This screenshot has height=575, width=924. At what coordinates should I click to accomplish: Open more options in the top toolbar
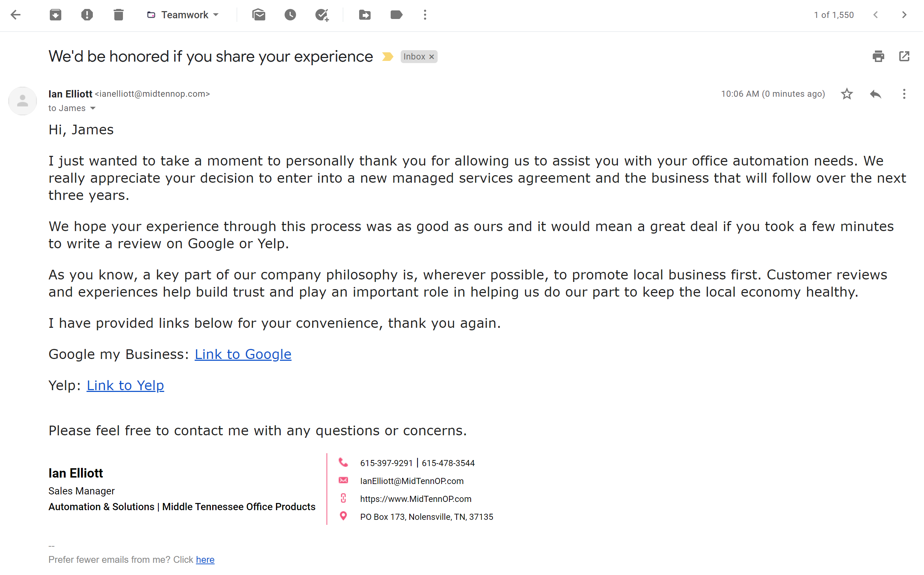(x=425, y=15)
